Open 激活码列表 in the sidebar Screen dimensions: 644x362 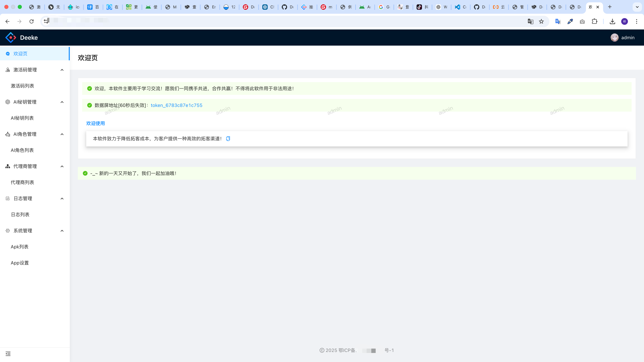click(x=22, y=86)
